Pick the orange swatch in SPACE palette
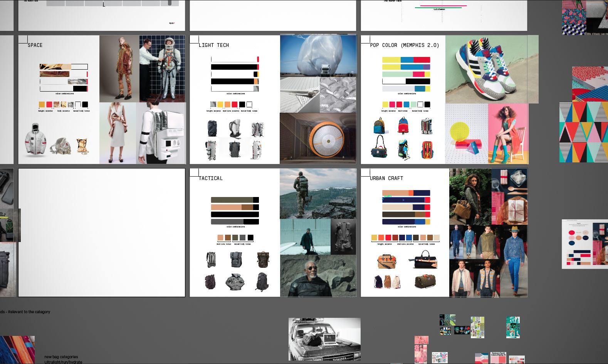Viewport: 608px width, 364px height. [42, 104]
